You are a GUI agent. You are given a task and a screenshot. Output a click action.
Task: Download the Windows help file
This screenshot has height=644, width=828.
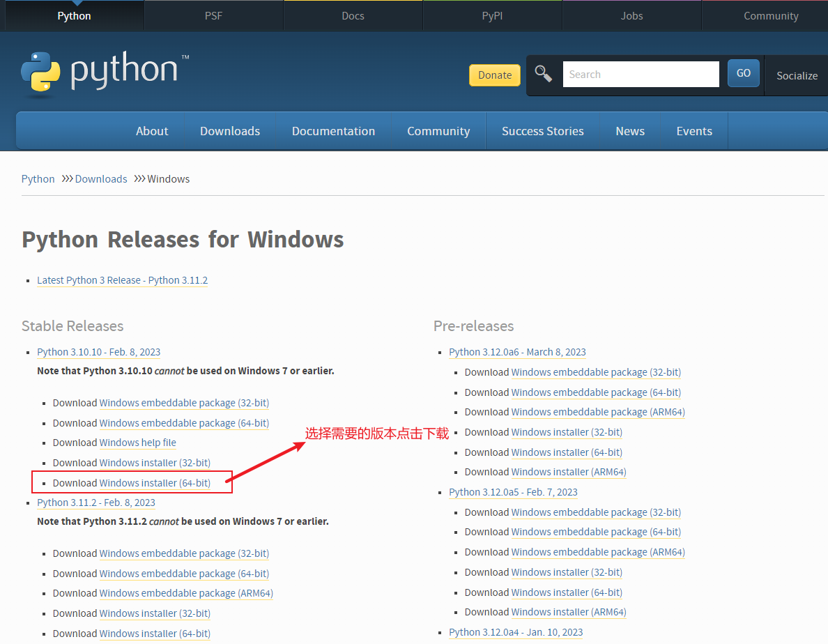(137, 443)
